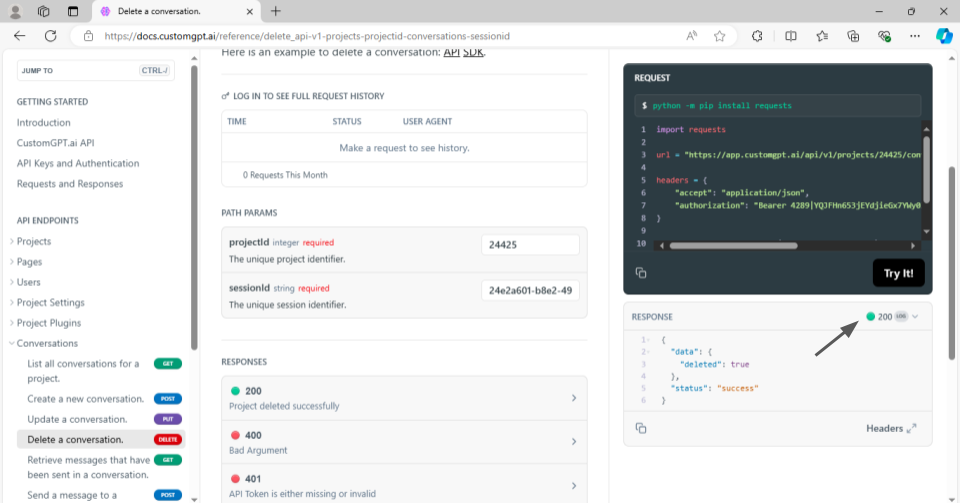Screen dimensions: 960x503
Task: Refresh the current page
Action: coord(50,36)
